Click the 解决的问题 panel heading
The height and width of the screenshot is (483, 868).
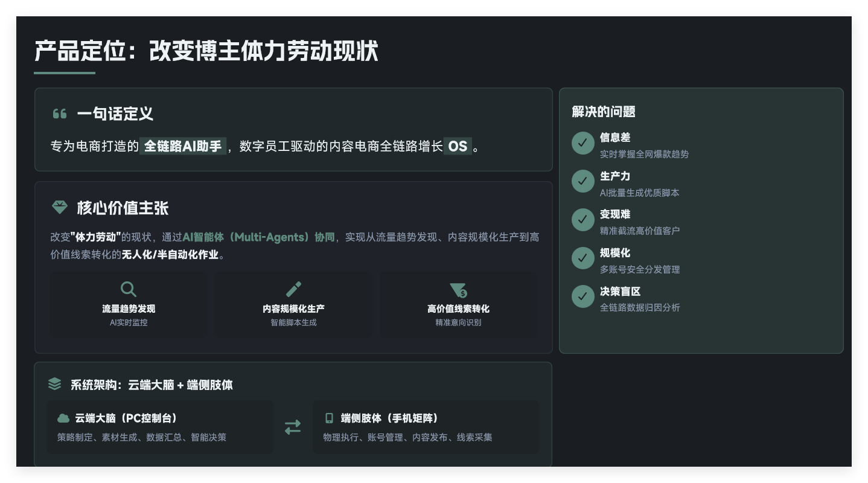tap(604, 112)
